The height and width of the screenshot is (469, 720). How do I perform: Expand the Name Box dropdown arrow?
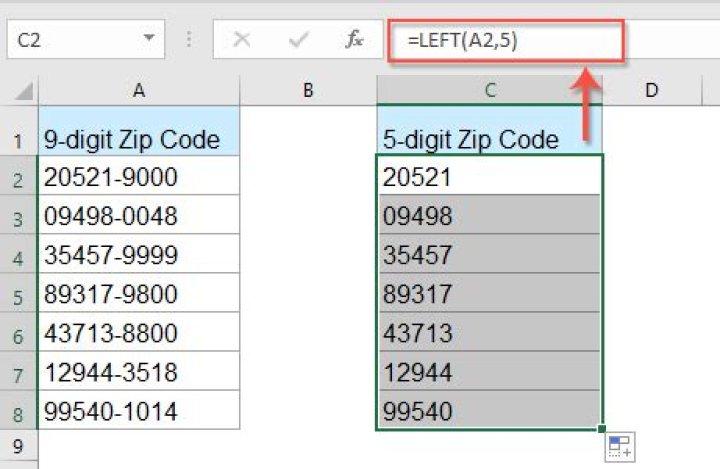coord(149,41)
